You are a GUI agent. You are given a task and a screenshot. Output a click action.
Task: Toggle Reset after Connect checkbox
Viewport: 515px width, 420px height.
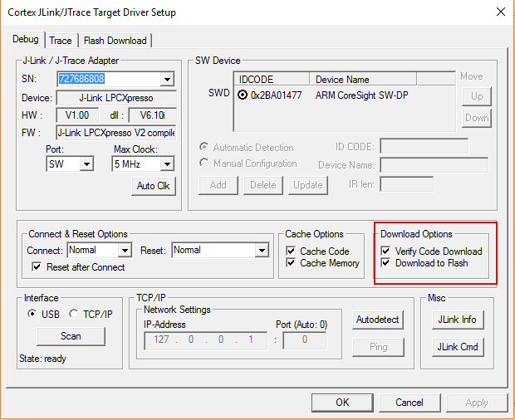pyautogui.click(x=37, y=266)
